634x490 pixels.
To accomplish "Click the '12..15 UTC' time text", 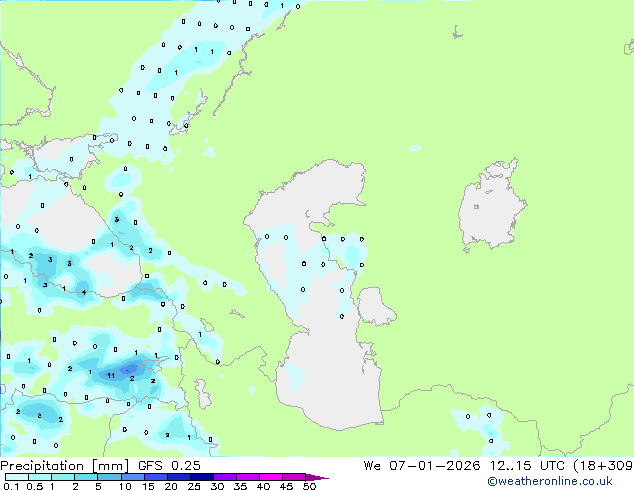I will pyautogui.click(x=526, y=466).
